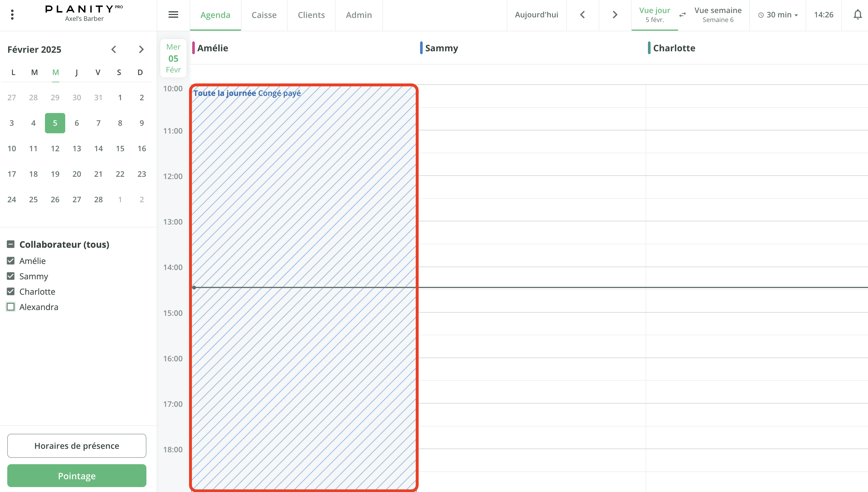The image size is (868, 492).
Task: Open the notifications bell
Action: [x=857, y=14]
